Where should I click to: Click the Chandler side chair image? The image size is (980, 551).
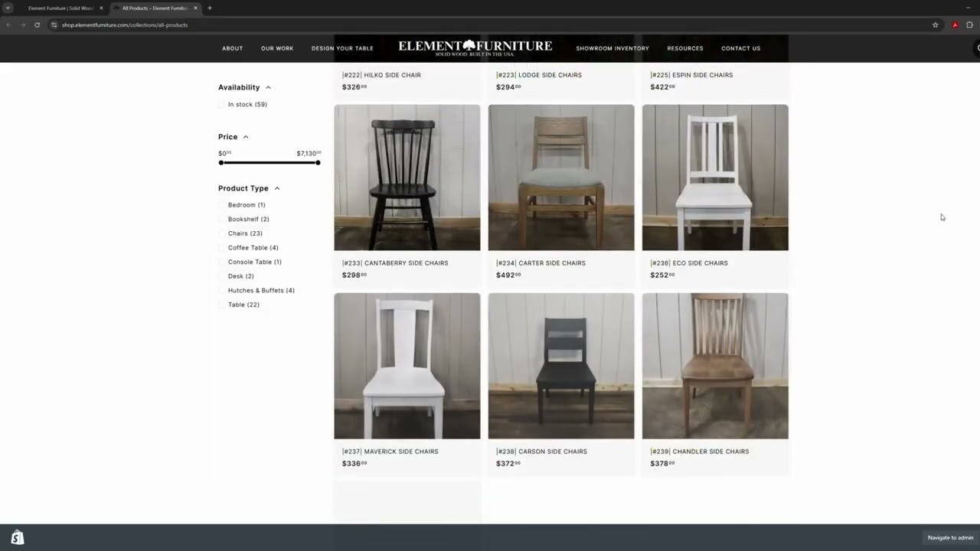tap(715, 366)
